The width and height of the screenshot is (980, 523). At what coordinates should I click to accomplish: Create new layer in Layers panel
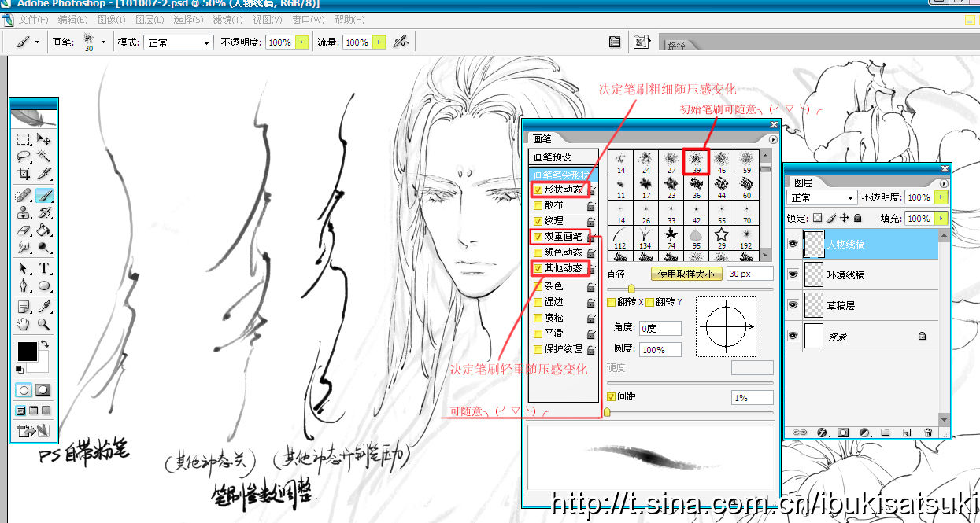[906, 432]
